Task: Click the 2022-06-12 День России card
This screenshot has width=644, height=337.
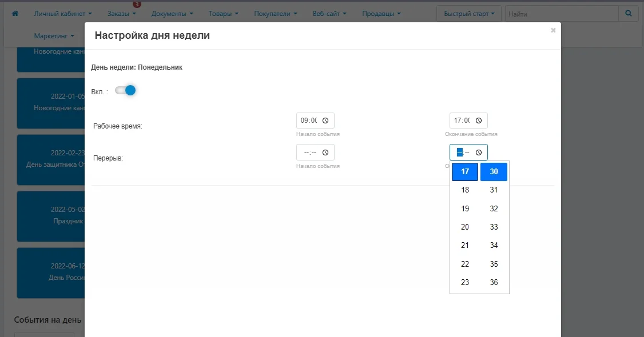Action: [x=51, y=272]
